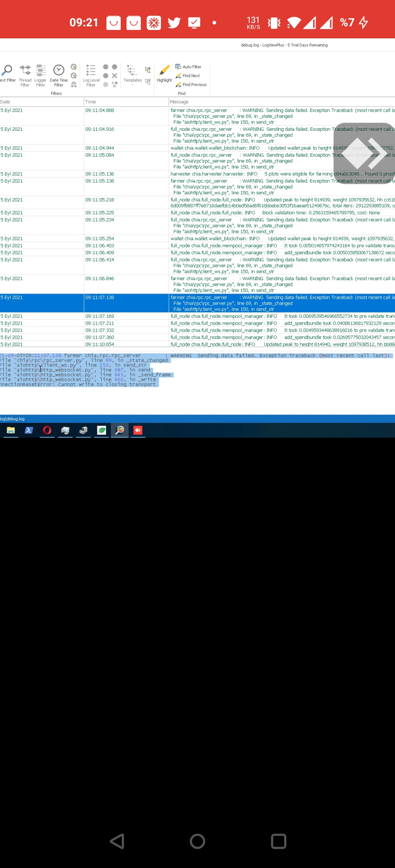Screen dimensions: 395x868
Task: Click the ConnectionResetError line in details pane
Action: tap(78, 384)
